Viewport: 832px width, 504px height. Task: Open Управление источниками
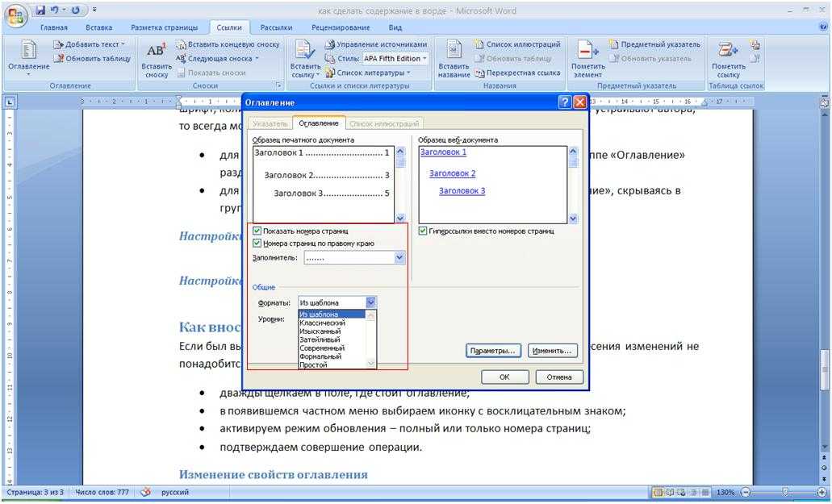coord(376,44)
